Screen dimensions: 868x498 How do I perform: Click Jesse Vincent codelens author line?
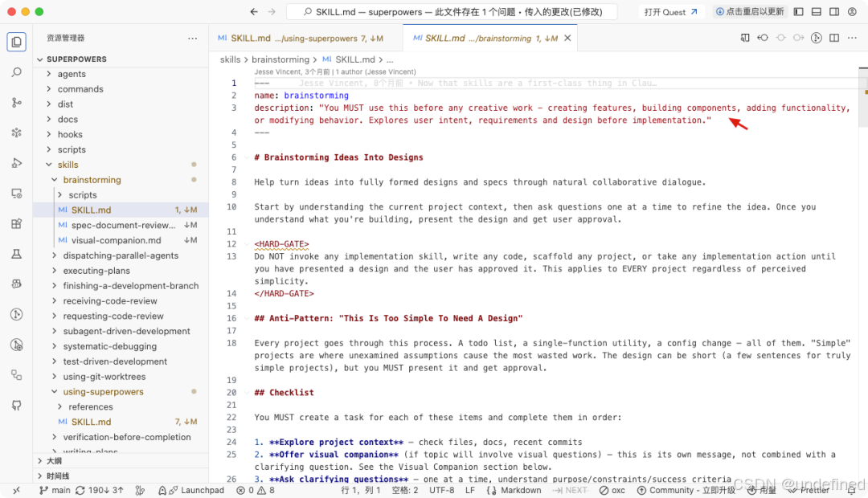pyautogui.click(x=335, y=72)
